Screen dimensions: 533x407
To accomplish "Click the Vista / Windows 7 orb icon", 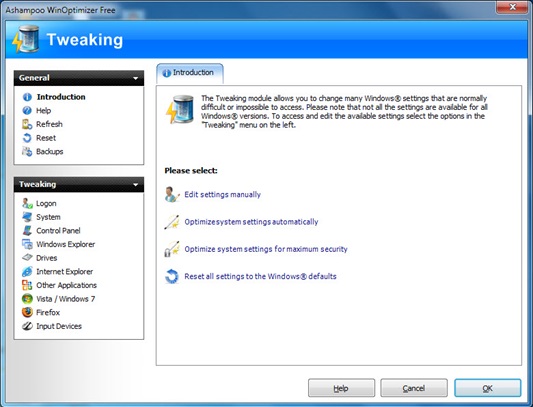I will 27,299.
